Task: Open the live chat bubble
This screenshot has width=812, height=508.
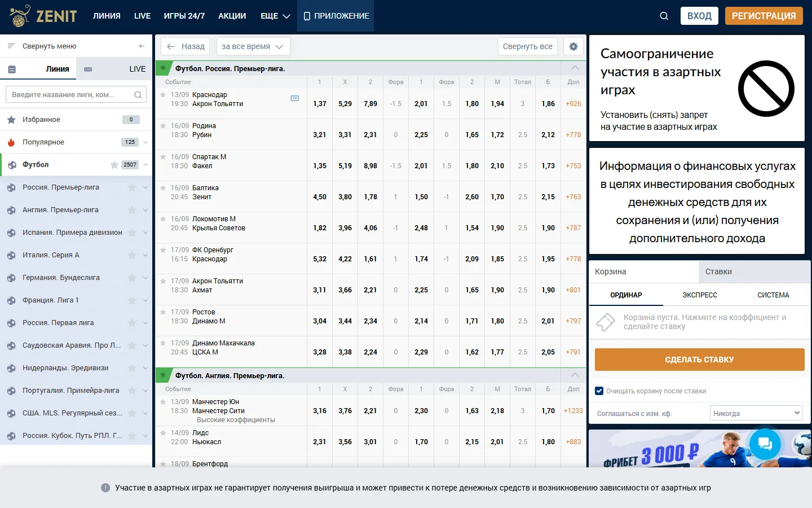Action: 765,444
